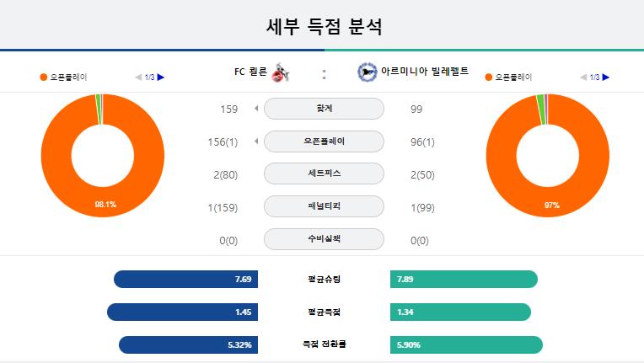The image size is (644, 363).
Task: Click the 아르미니아 빌레펠트 team crest
Action: tap(367, 72)
